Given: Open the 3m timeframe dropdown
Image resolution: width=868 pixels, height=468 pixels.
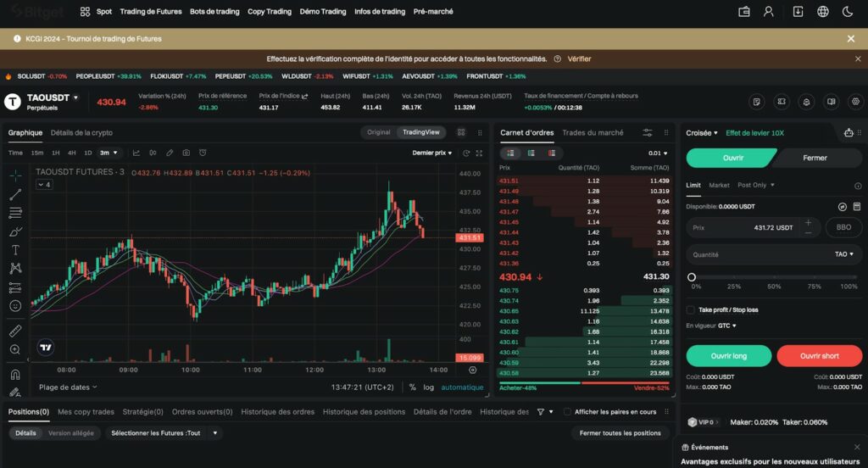Looking at the screenshot, I should click(108, 153).
